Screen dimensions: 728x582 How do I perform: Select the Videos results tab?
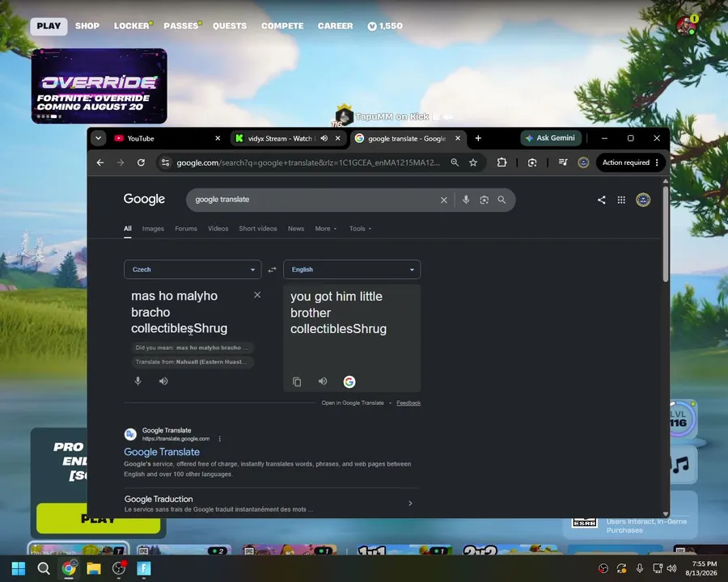pyautogui.click(x=218, y=228)
